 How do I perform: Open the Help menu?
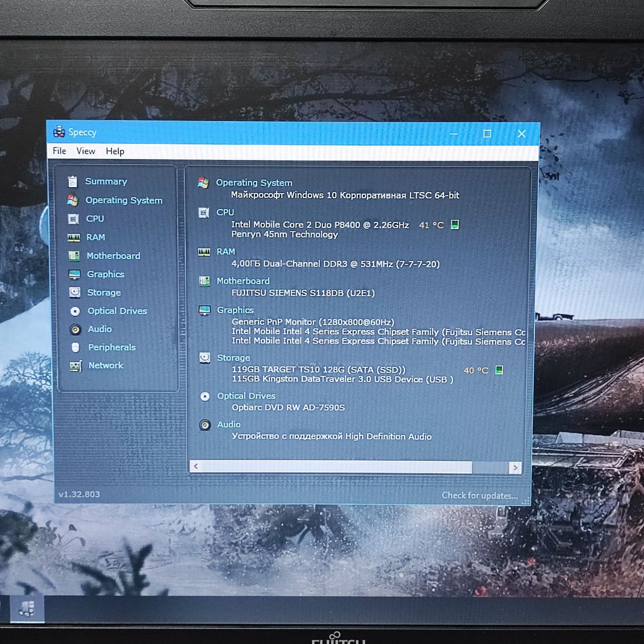(115, 151)
